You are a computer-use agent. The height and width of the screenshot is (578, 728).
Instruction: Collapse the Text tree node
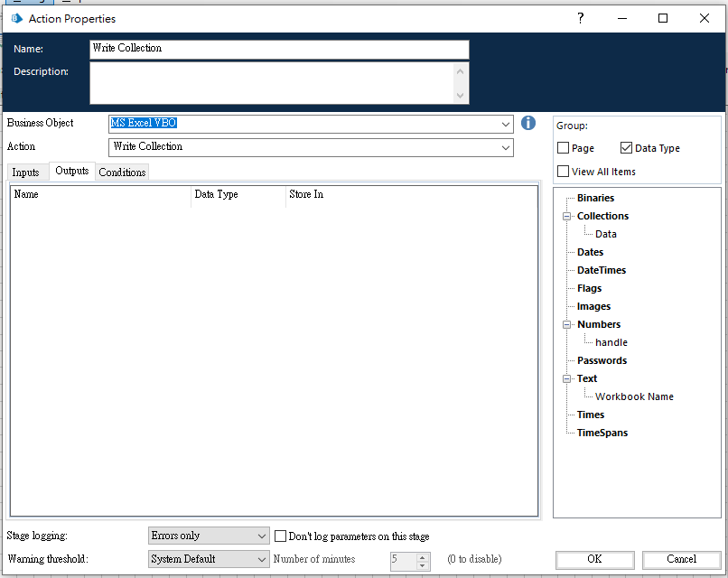click(566, 378)
